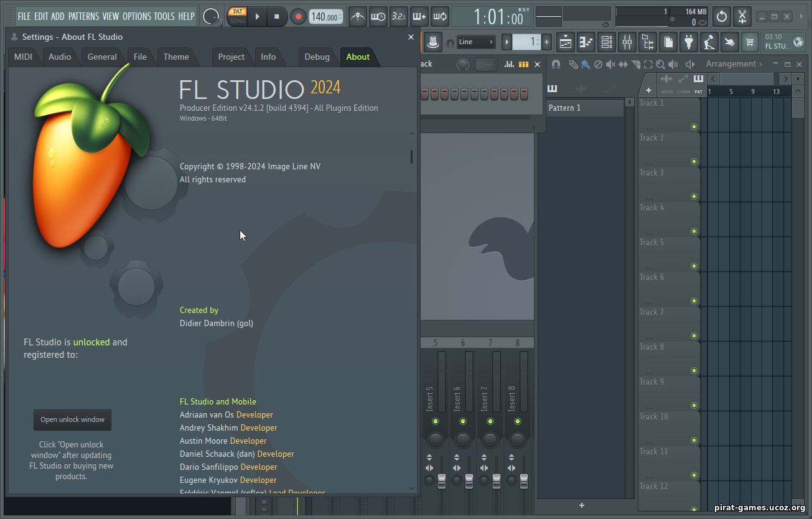Open the Playlist view icon

click(566, 42)
